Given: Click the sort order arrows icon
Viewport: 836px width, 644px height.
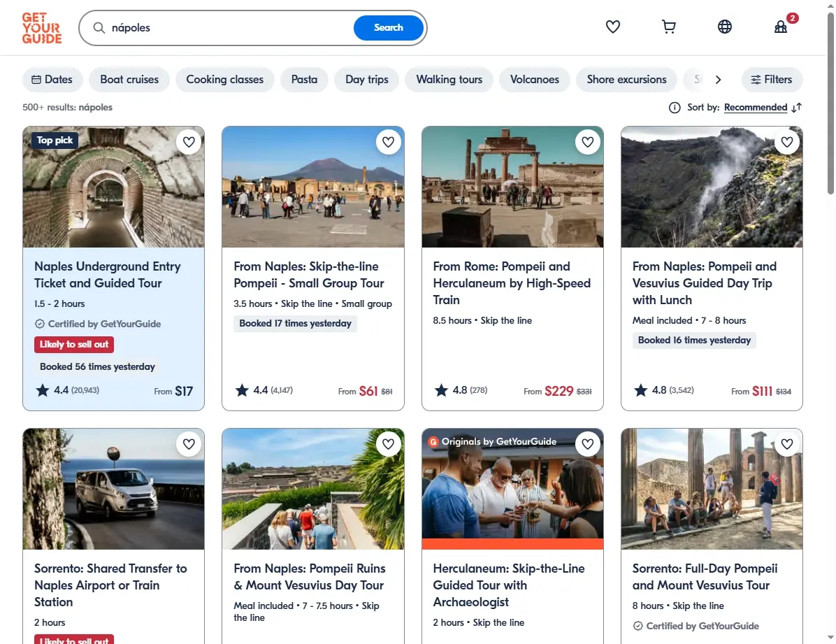Looking at the screenshot, I should click(x=797, y=108).
